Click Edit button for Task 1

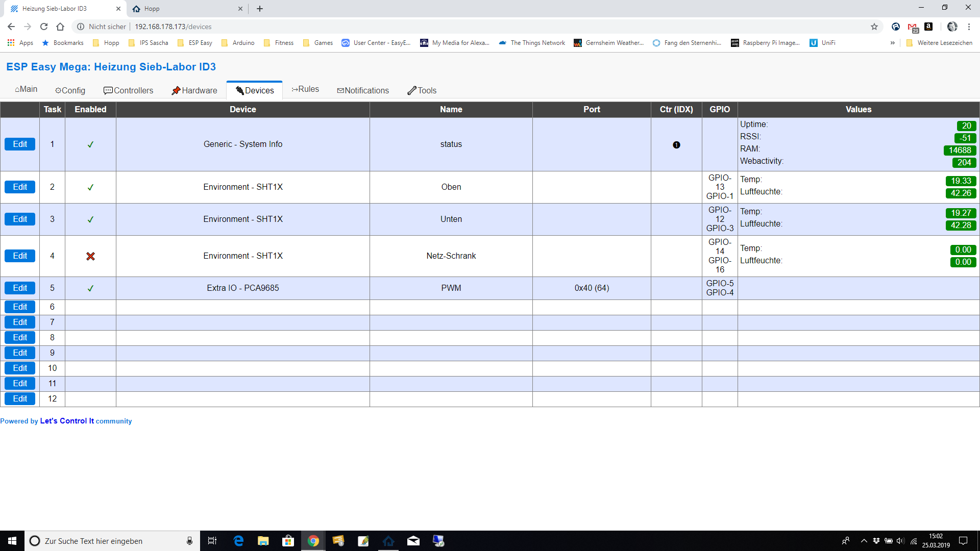[20, 144]
